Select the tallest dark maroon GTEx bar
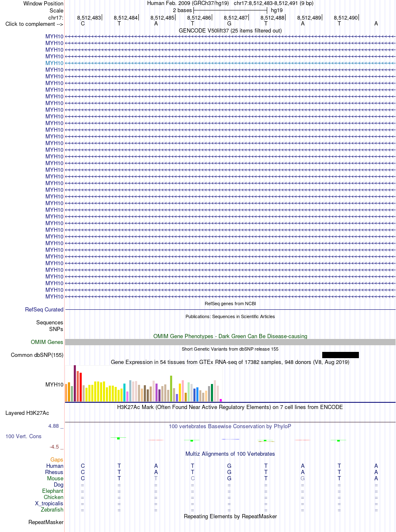Image resolution: width=396 pixels, height=532 pixels. click(75, 383)
